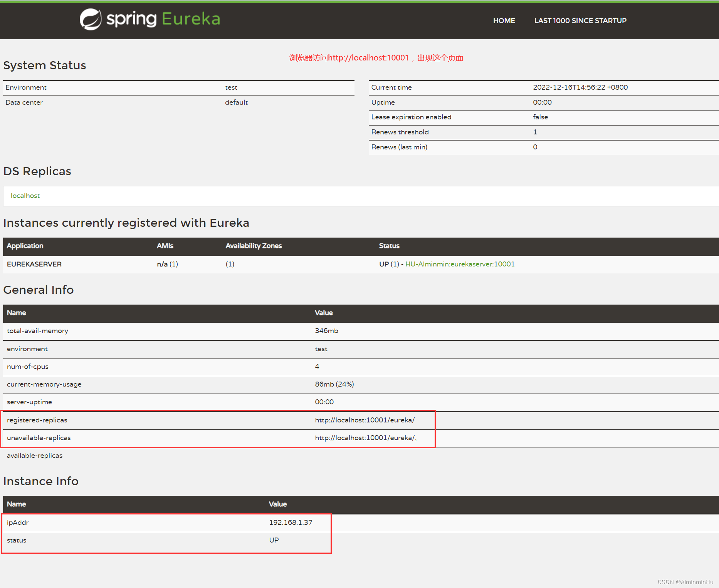Click the num-of-cpus row label

[x=28, y=367]
